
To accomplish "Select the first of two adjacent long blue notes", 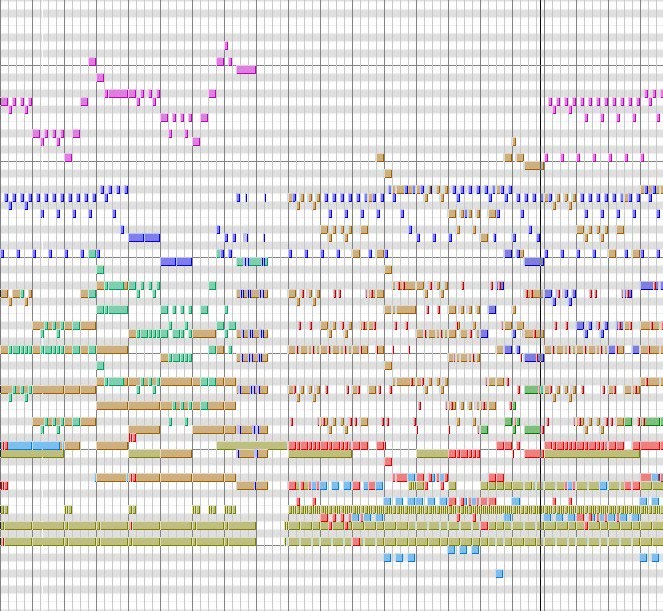I will 136,237.
